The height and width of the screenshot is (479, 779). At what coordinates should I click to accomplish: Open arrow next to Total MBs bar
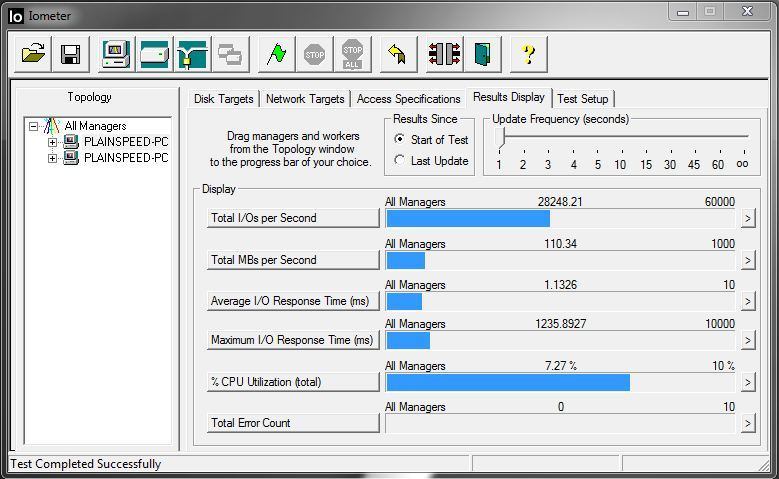coord(748,260)
